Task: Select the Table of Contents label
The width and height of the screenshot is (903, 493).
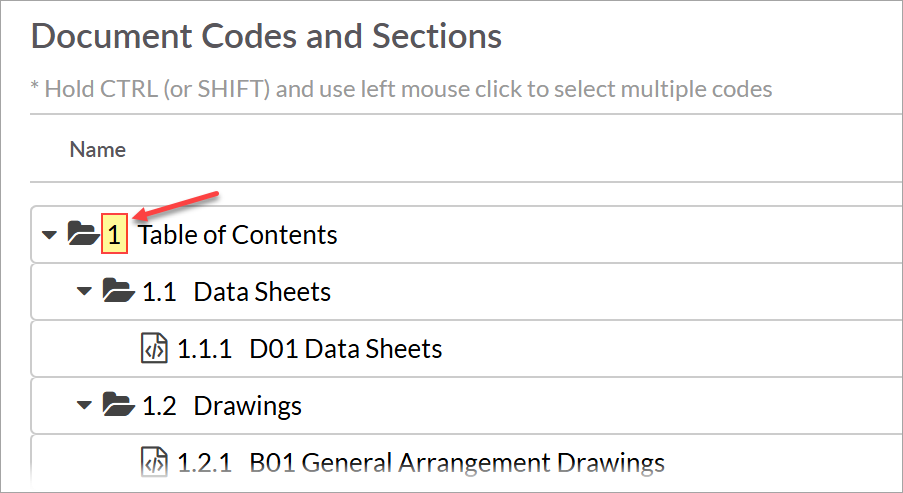Action: pyautogui.click(x=237, y=235)
